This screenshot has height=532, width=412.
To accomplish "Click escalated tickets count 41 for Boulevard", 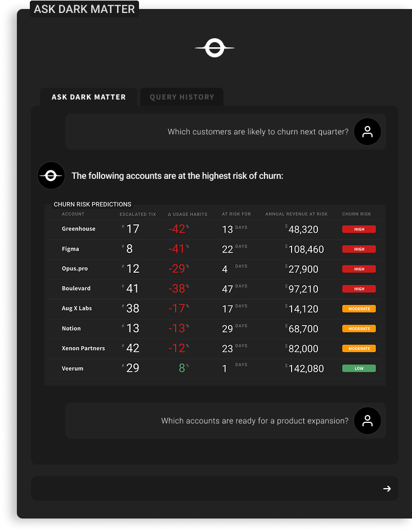I will click(132, 288).
